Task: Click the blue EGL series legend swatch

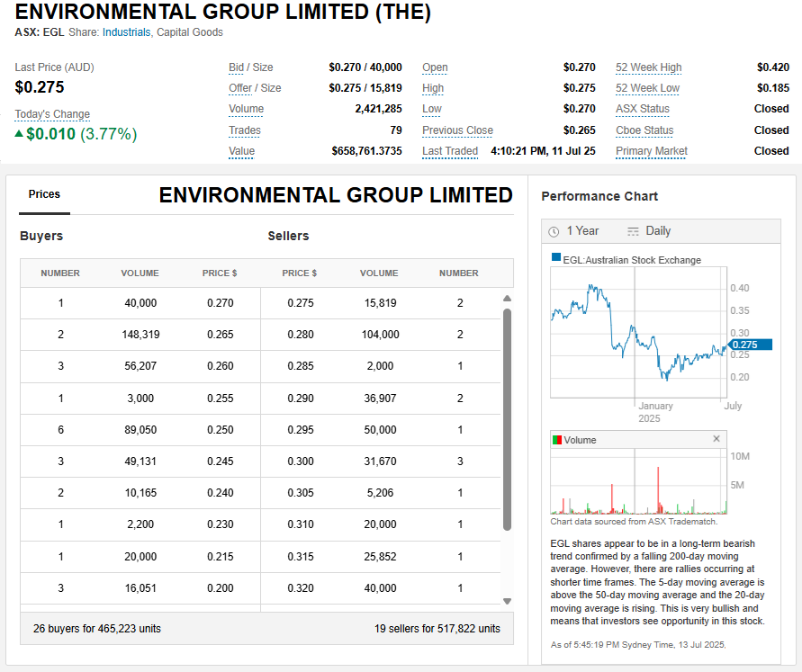Action: point(555,259)
